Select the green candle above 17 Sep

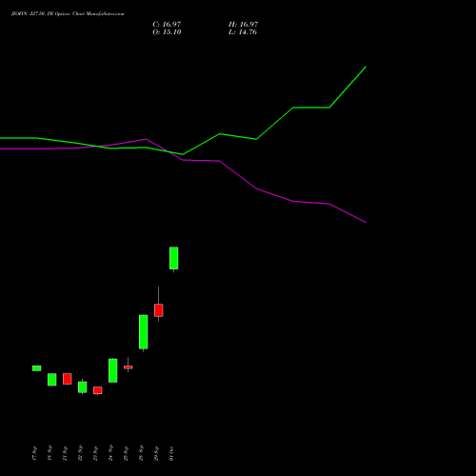[37, 368]
